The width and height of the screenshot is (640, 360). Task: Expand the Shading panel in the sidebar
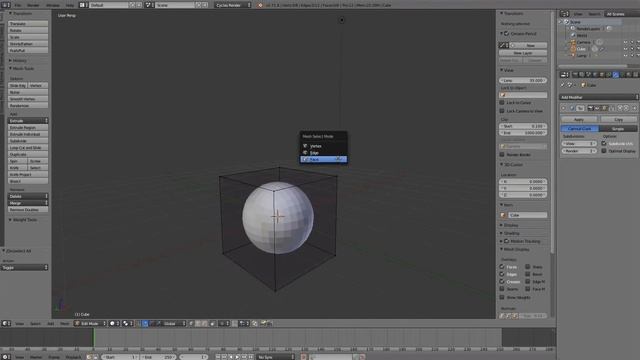[x=510, y=233]
